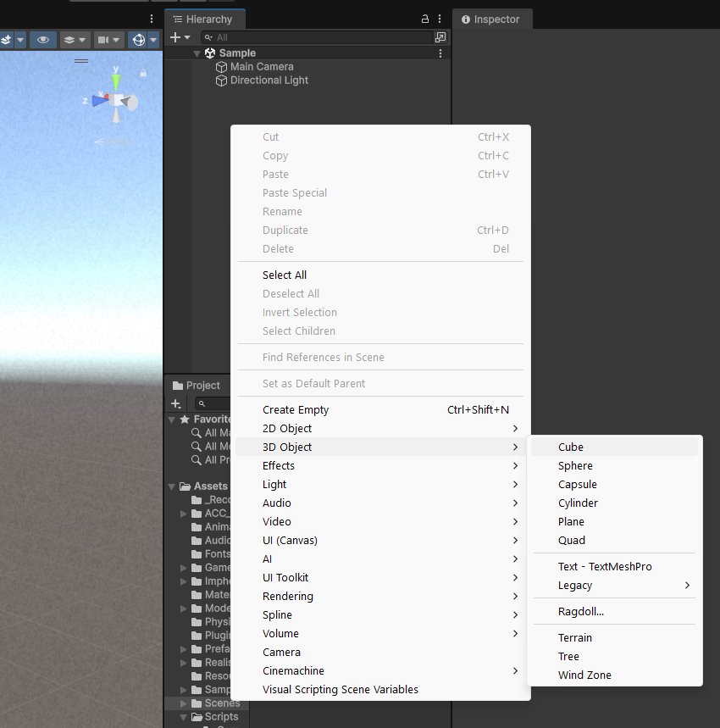The image size is (720, 728).
Task: Click the Hierarchy search field
Action: tap(318, 37)
